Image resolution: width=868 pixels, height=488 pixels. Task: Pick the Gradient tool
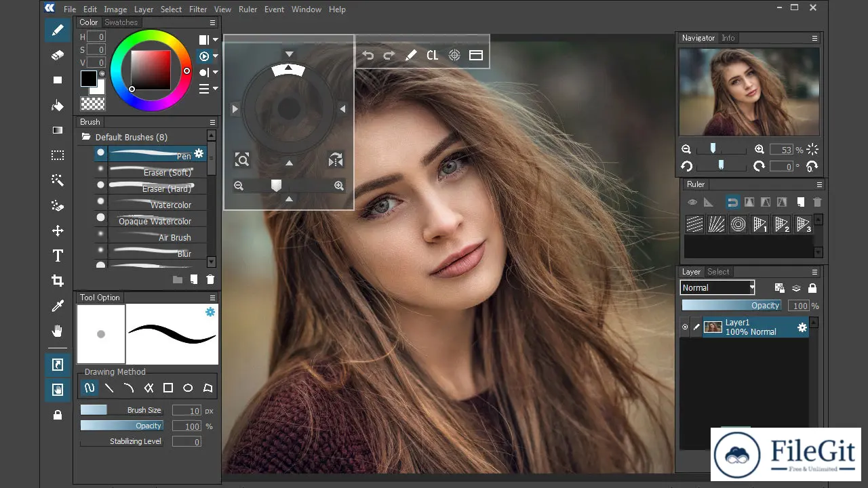click(x=58, y=130)
